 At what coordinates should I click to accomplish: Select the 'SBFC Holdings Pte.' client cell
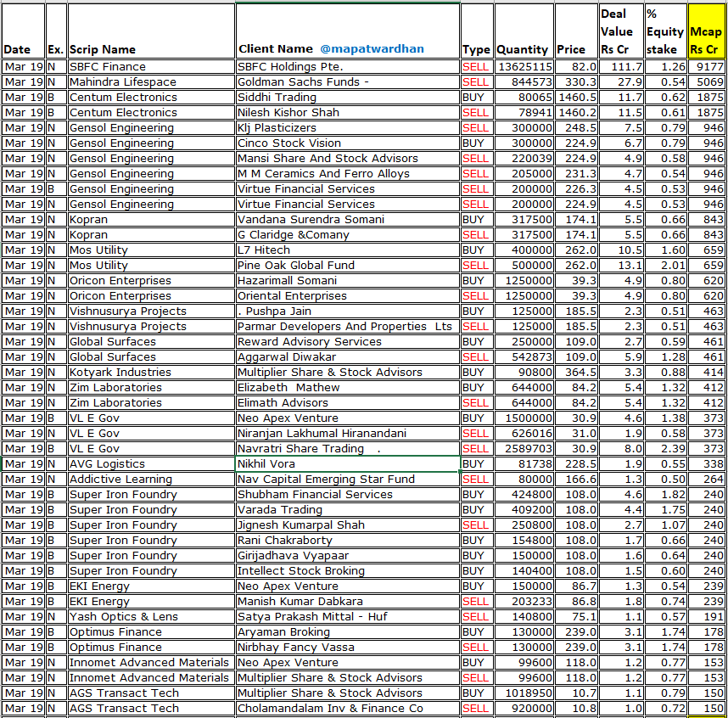pyautogui.click(x=348, y=67)
